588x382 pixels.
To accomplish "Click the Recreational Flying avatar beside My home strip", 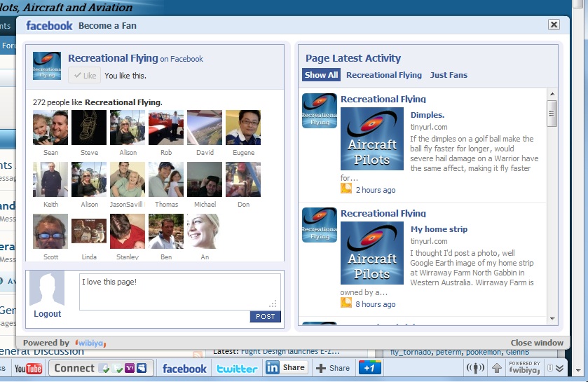I will (x=320, y=225).
